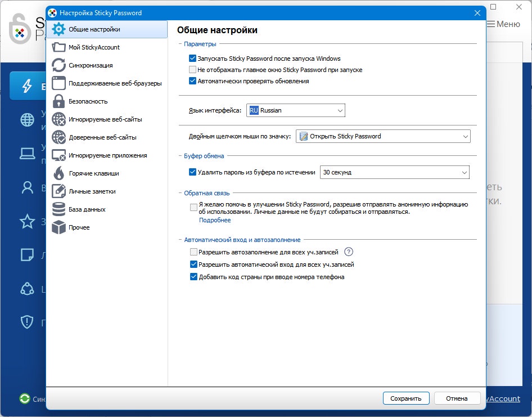Enable hiding main window at startup
Viewport: 532px width, 417px height.
click(x=191, y=70)
